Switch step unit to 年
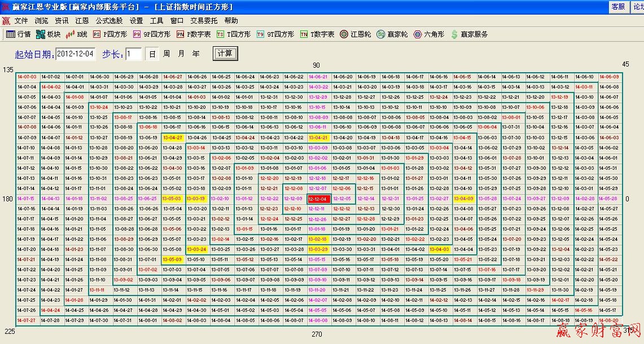The height and width of the screenshot is (344, 644). click(x=196, y=54)
